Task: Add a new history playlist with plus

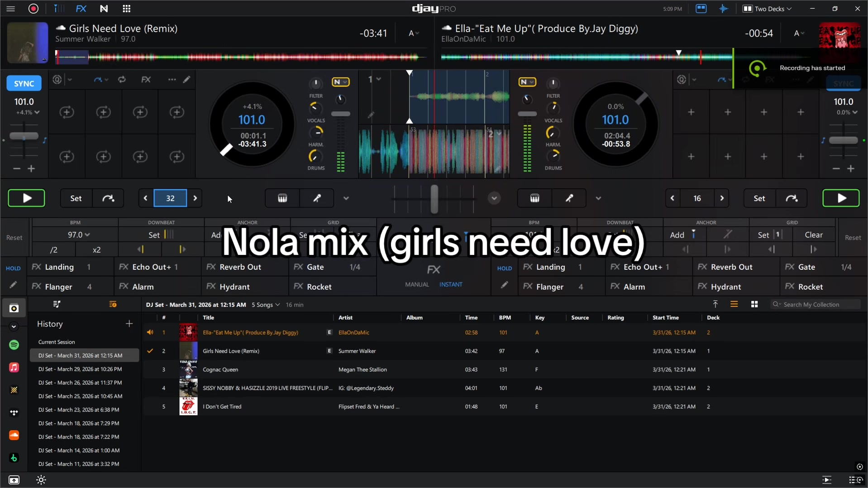Action: point(129,324)
